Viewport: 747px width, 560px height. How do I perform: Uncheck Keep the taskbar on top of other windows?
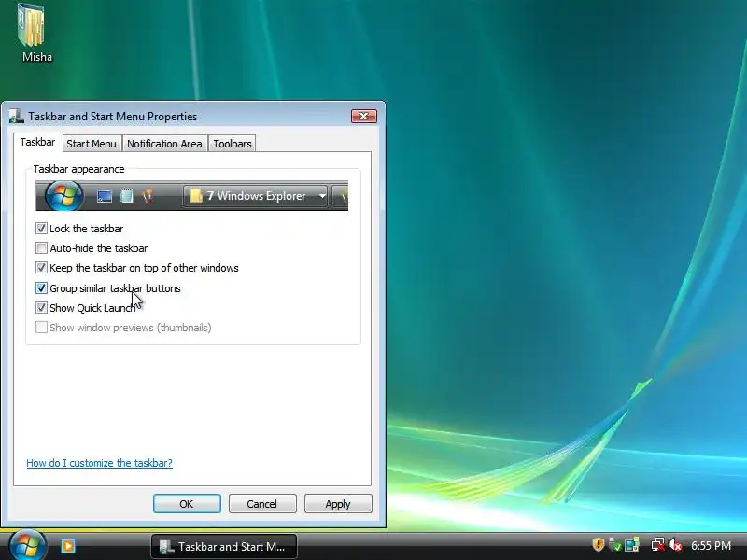click(41, 268)
